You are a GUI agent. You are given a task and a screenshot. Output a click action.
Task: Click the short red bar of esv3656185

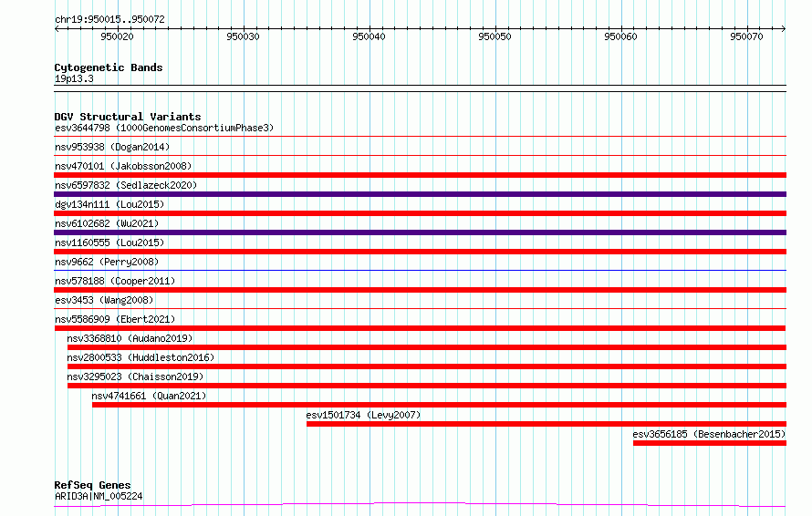click(710, 443)
